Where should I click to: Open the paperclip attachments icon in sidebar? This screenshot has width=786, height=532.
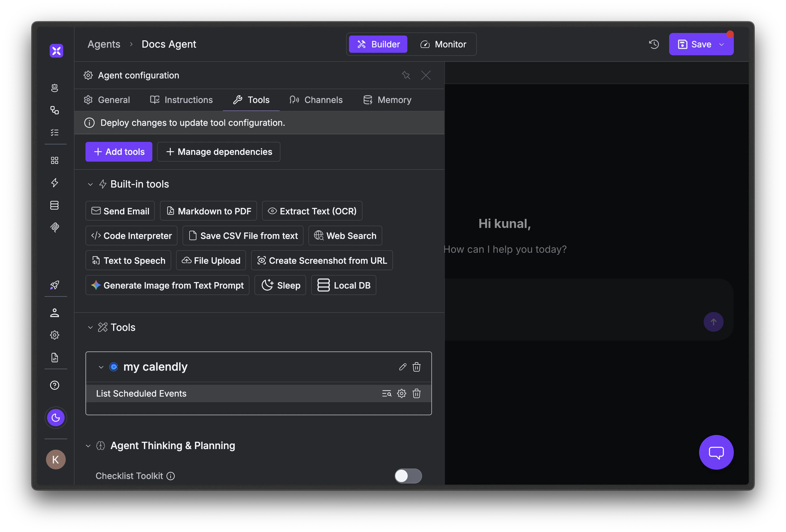click(x=55, y=227)
